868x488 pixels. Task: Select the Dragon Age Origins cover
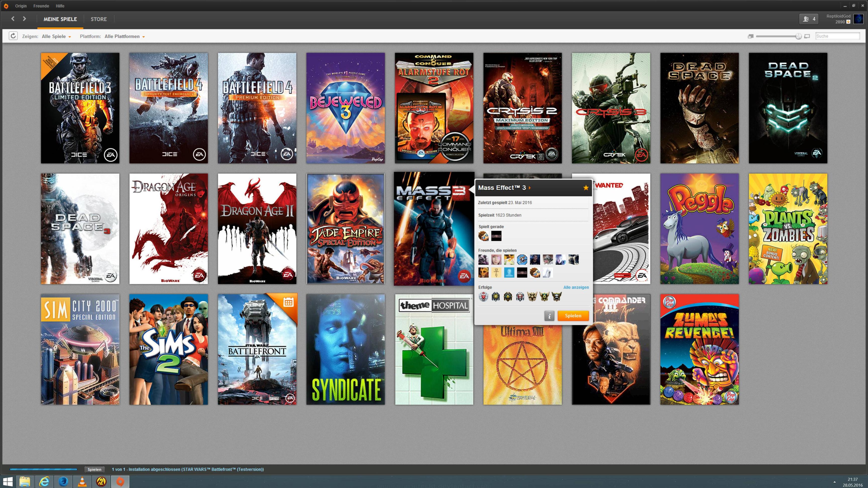(x=169, y=229)
